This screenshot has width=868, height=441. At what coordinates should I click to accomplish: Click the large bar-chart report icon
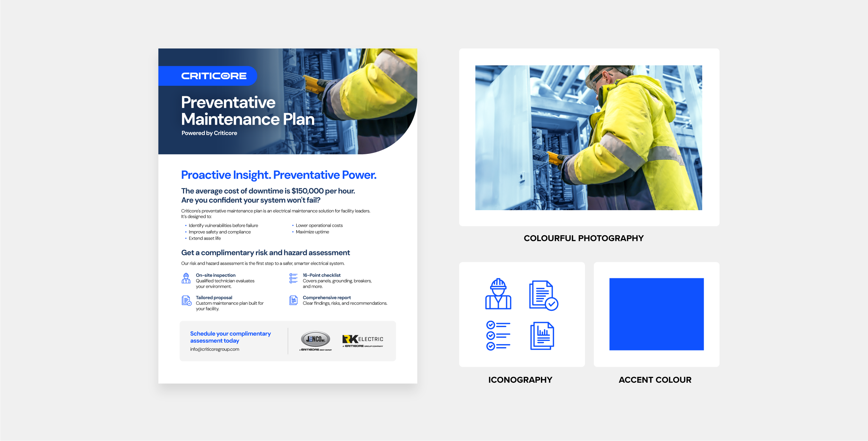[542, 336]
